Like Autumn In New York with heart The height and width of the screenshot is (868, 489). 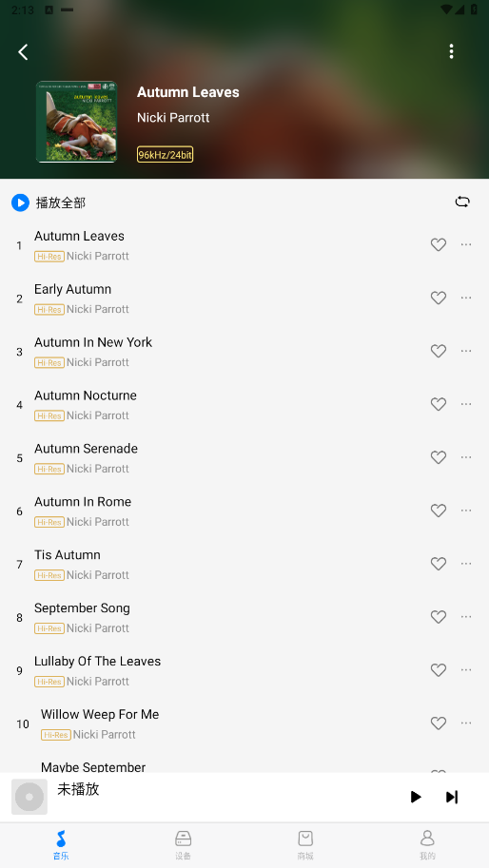(x=438, y=351)
